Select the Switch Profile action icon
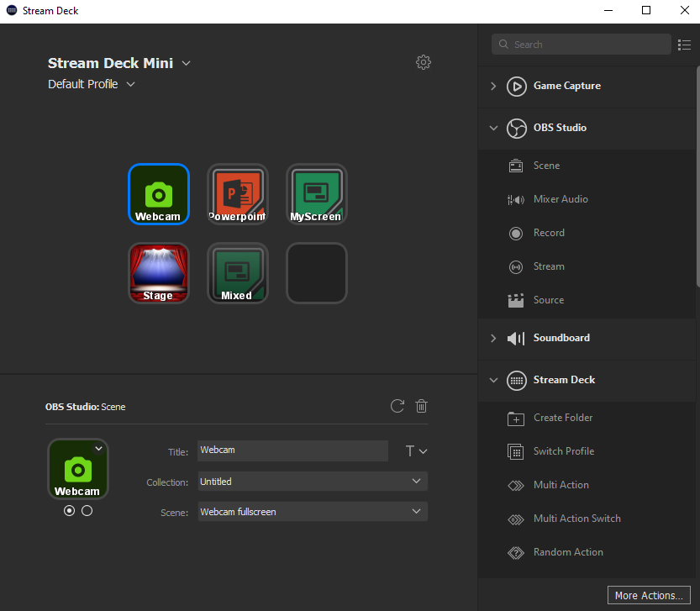 [x=516, y=452]
